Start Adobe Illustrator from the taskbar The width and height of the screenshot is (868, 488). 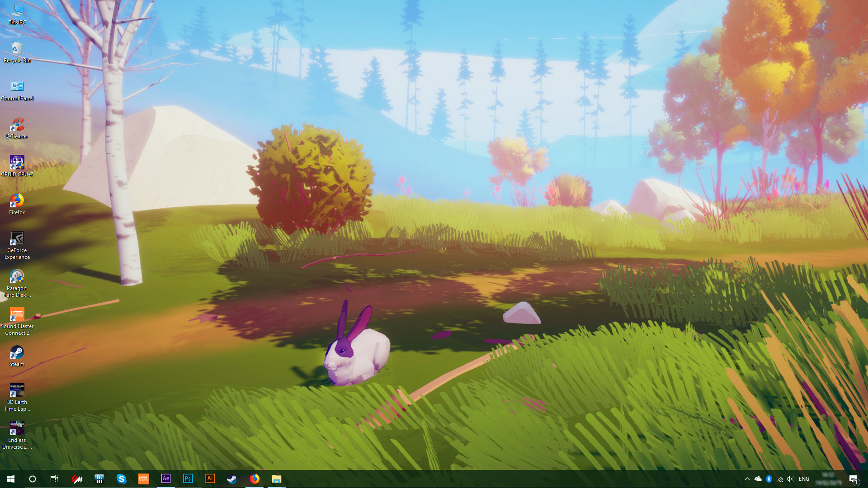(x=210, y=479)
